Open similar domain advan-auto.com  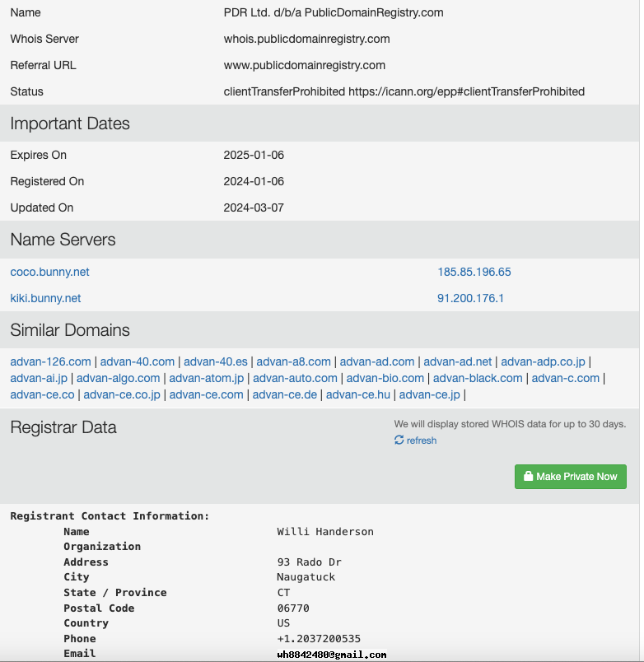click(x=295, y=378)
